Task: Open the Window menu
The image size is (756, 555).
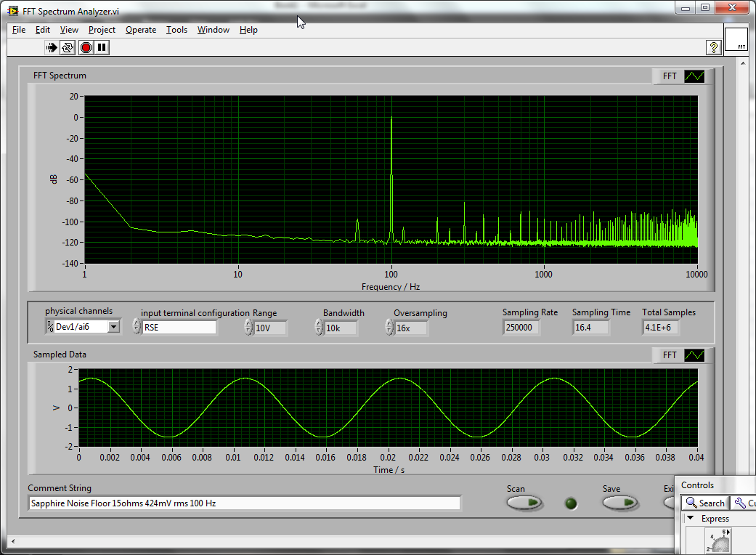Action: 213,30
